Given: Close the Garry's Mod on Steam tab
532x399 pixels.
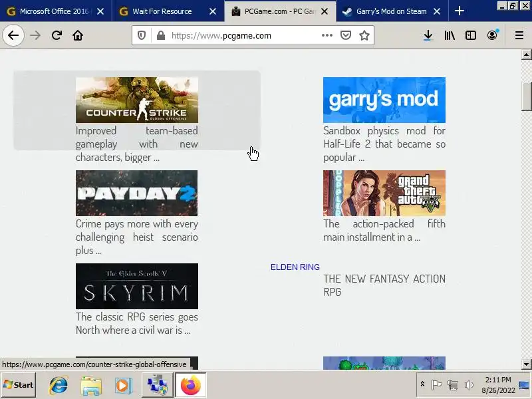Looking at the screenshot, I should point(437,11).
